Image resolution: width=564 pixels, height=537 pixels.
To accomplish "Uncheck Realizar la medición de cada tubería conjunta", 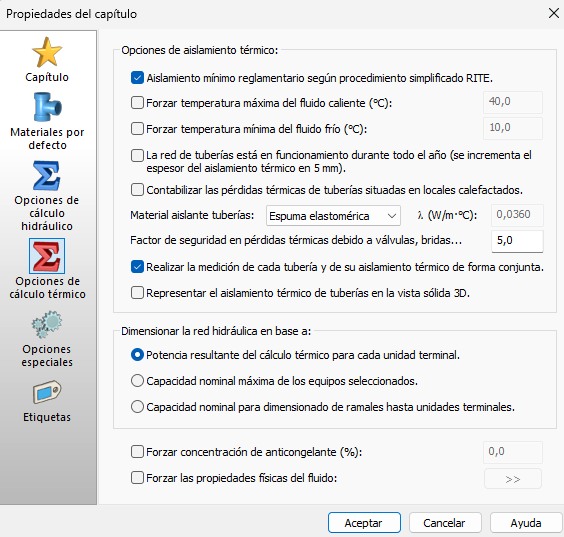I will click(x=137, y=267).
